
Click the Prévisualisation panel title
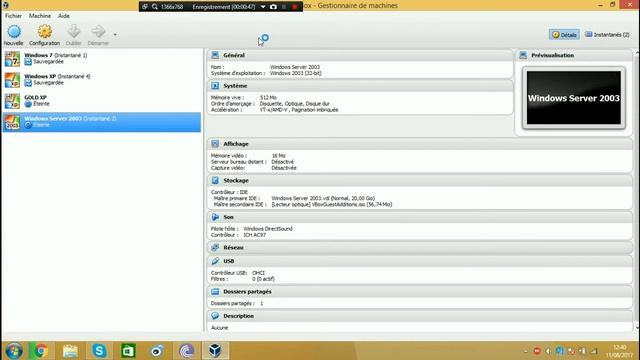552,55
